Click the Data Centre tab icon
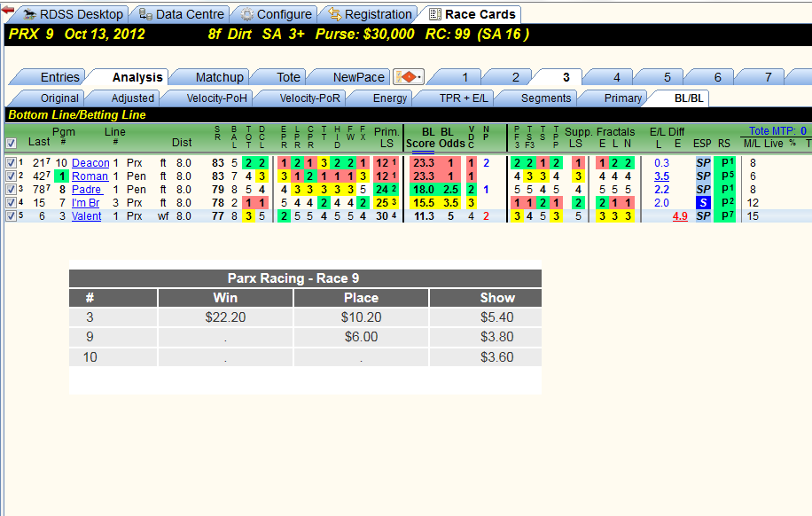 [x=146, y=14]
